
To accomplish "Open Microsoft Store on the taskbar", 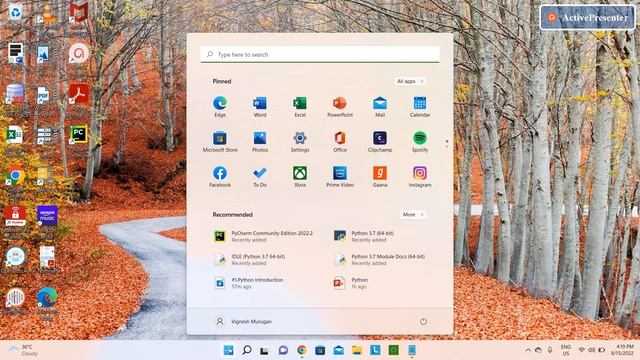I will click(320, 350).
